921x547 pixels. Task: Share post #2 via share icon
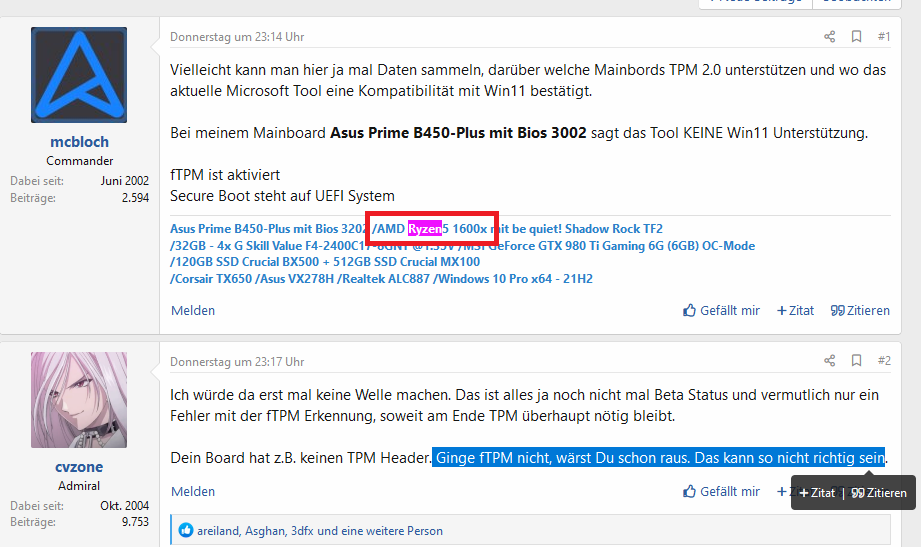[829, 360]
